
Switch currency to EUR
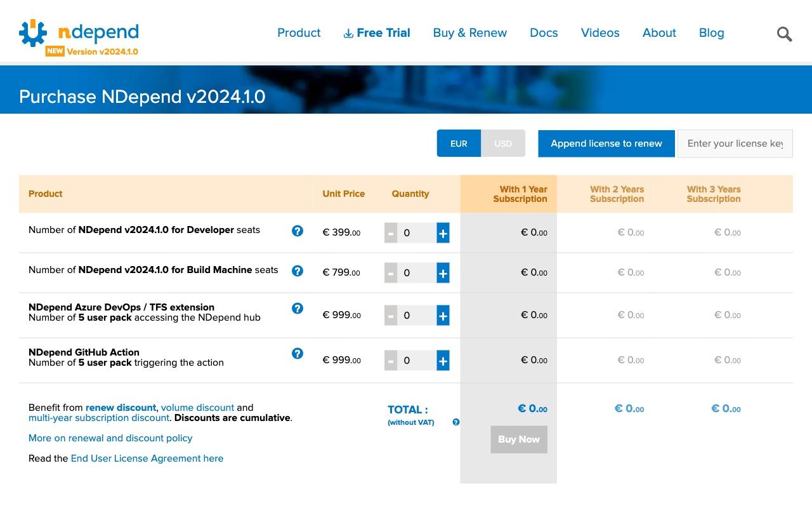point(459,144)
